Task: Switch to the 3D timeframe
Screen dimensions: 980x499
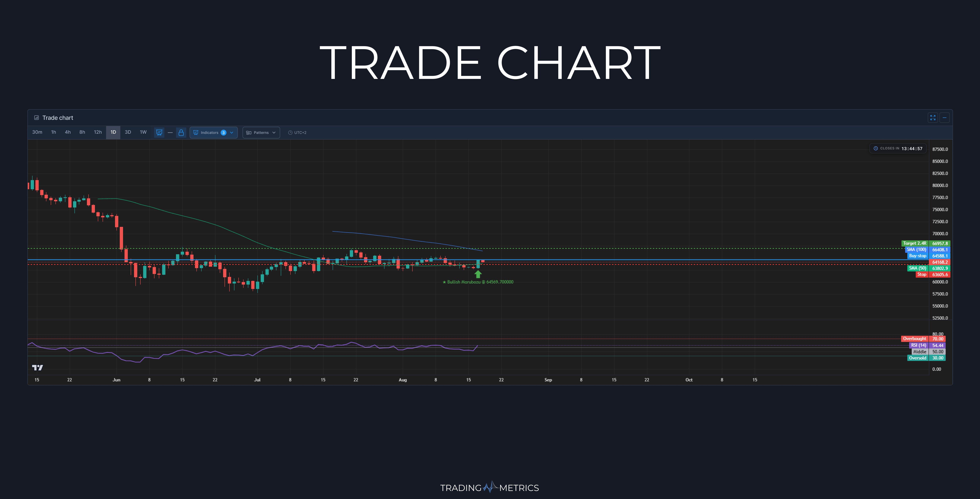Action: [128, 132]
